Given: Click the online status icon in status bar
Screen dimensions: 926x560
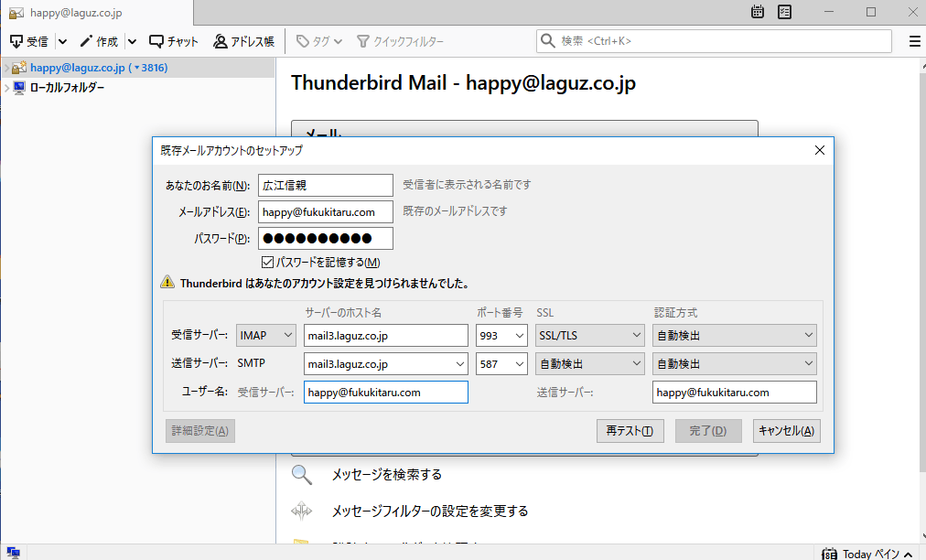Looking at the screenshot, I should pos(13,553).
